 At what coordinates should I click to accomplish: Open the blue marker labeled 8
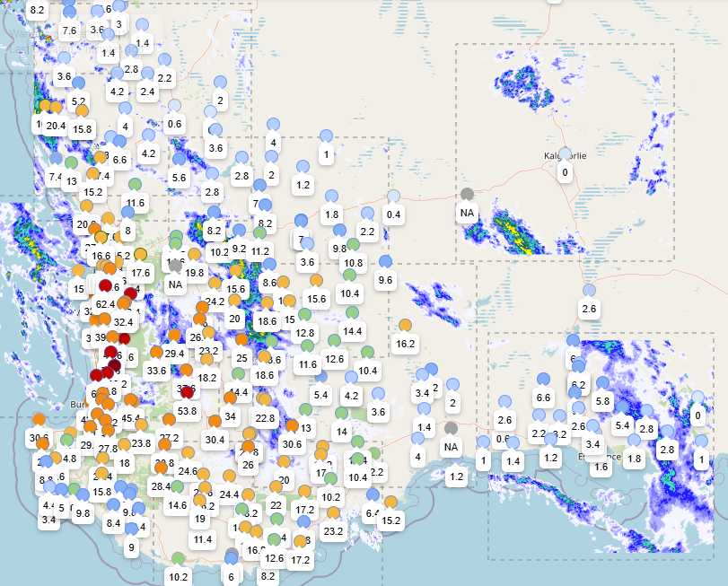[x=127, y=212]
